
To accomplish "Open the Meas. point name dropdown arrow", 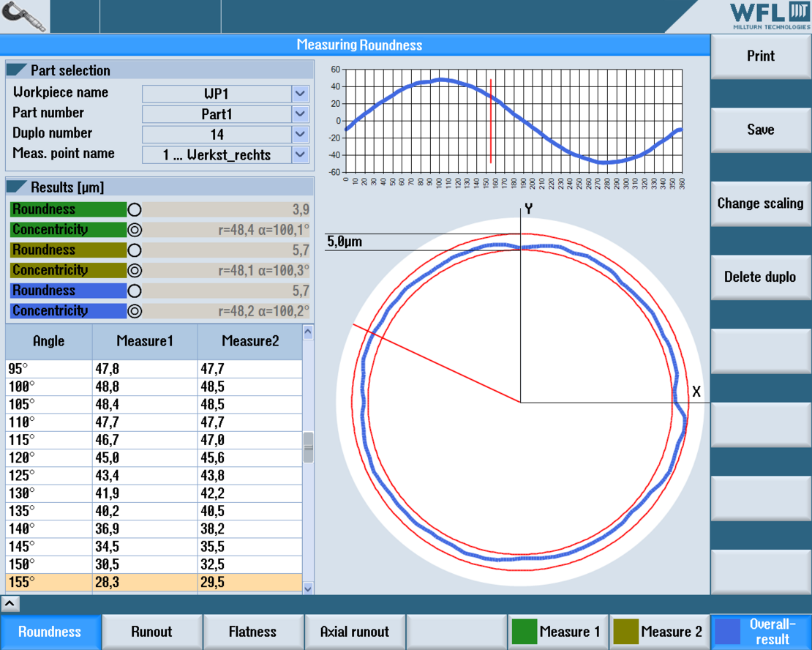I will click(x=301, y=154).
